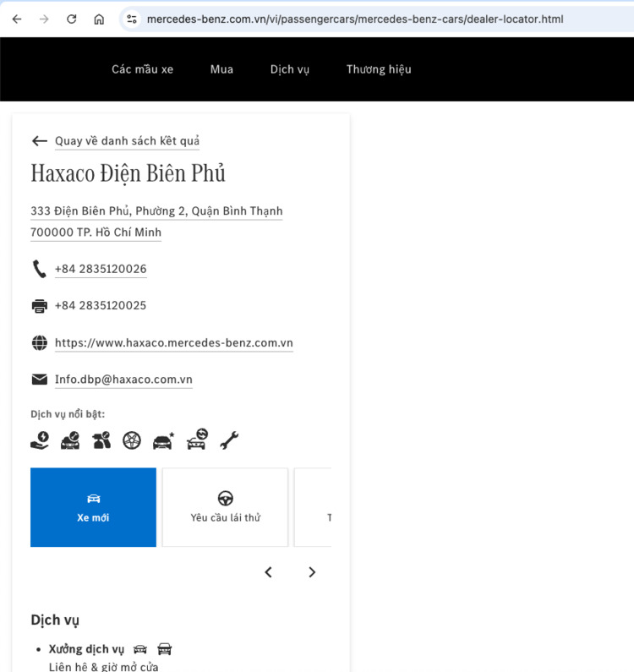
Task: Click the website globe icon
Action: click(x=40, y=343)
